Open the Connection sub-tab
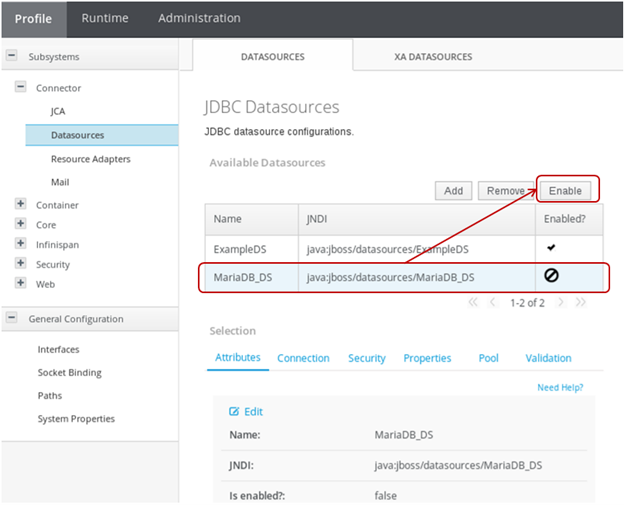Image resolution: width=624 pixels, height=505 pixels. (303, 358)
